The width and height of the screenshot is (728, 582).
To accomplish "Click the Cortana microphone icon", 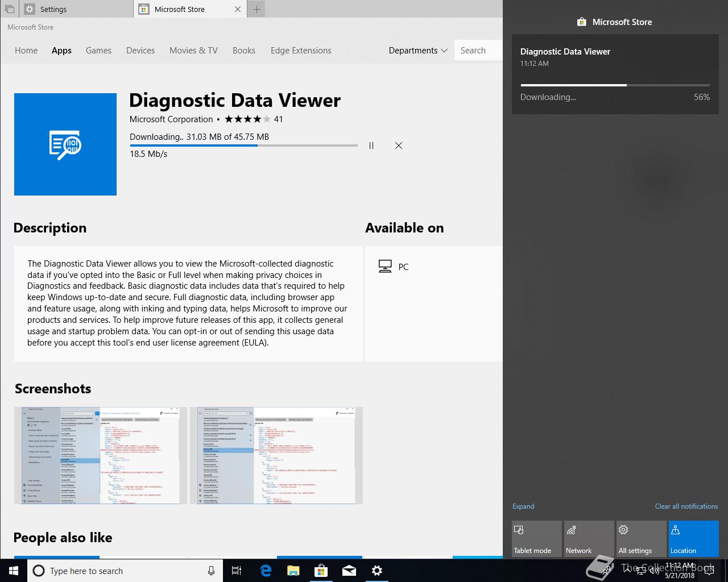I will (x=211, y=571).
